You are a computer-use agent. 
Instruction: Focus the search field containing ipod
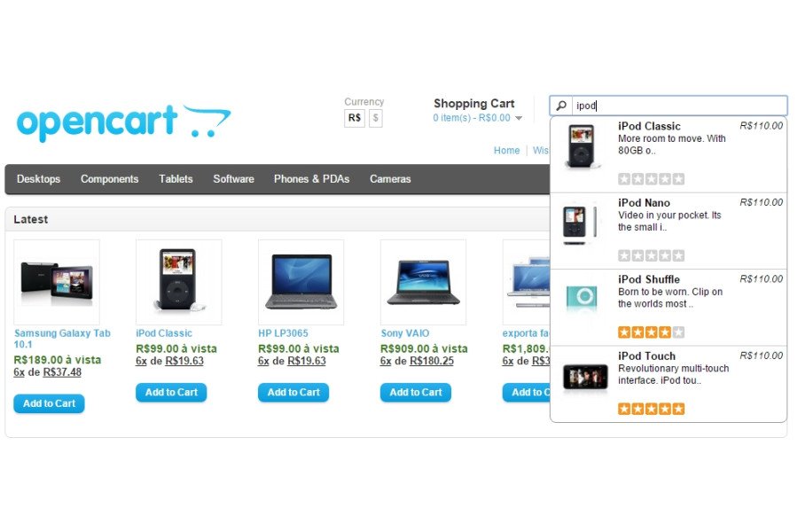679,106
